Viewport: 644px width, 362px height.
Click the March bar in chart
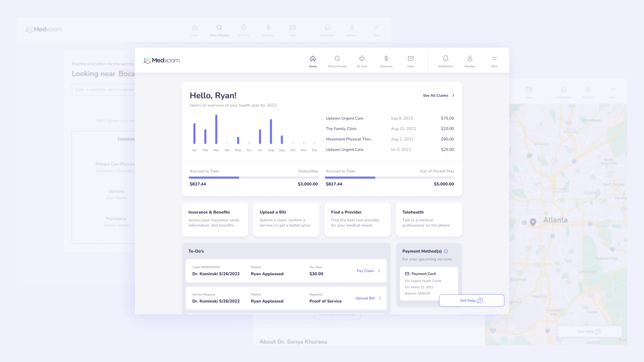pyautogui.click(x=216, y=129)
